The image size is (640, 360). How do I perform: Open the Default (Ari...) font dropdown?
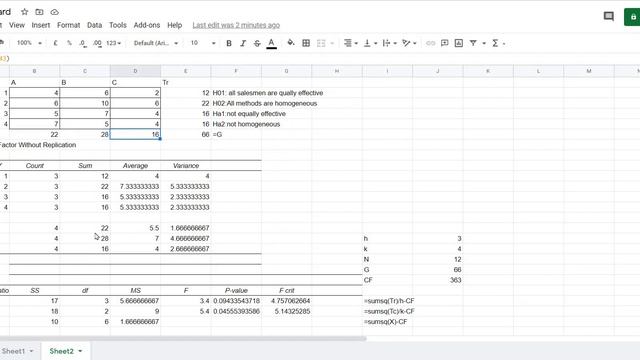click(156, 43)
